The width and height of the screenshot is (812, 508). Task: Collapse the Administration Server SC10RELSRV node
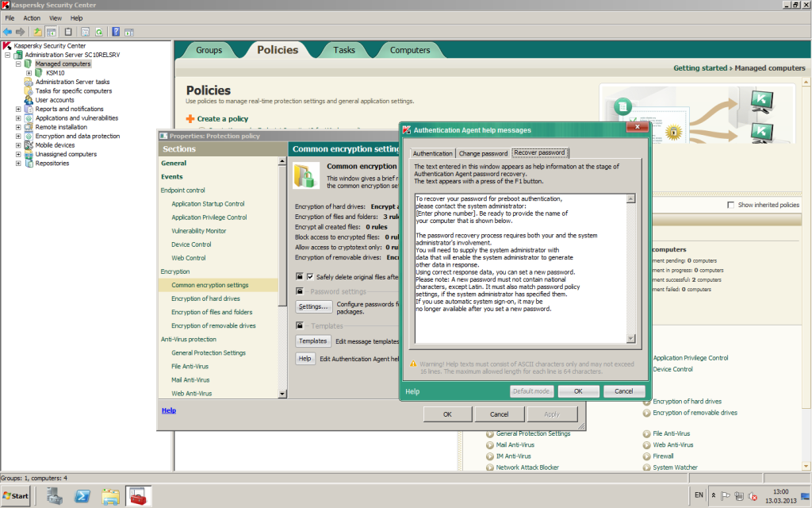point(7,55)
